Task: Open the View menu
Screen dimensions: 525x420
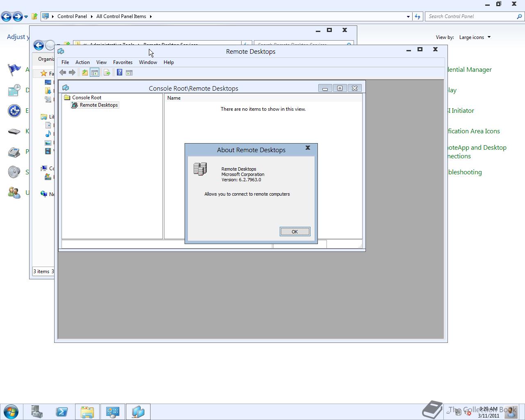Action: 101,62
